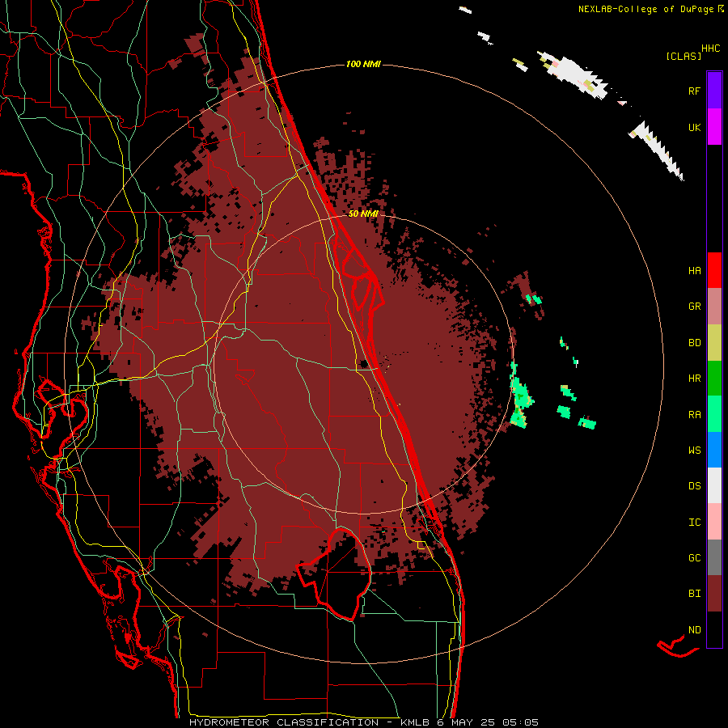
Task: Click the NEXLAB-College of DuPage title
Action: point(645,9)
